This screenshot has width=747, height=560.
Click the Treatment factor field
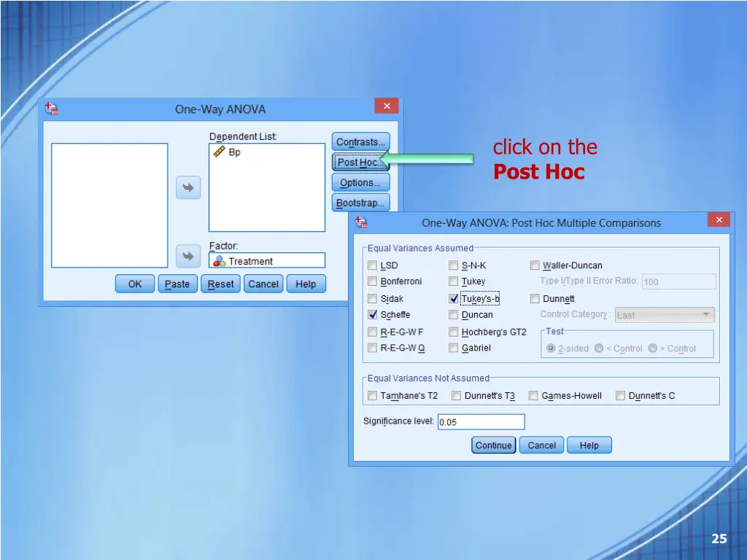tap(267, 260)
